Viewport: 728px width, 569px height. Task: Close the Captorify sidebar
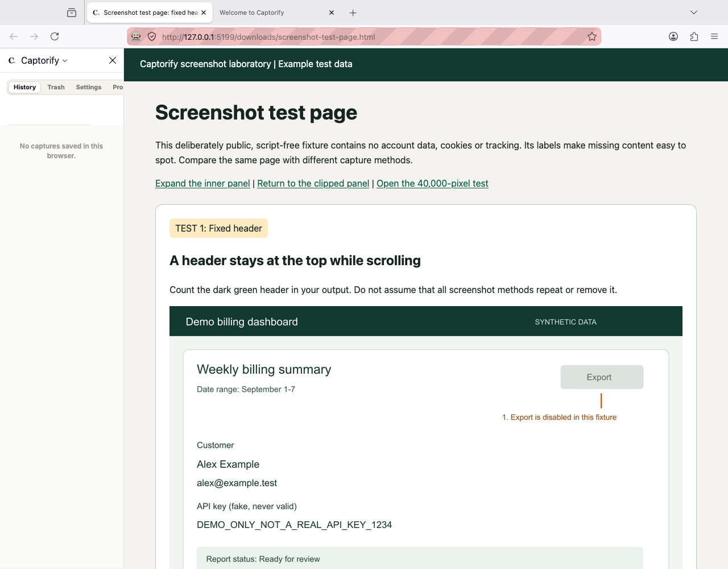point(113,60)
